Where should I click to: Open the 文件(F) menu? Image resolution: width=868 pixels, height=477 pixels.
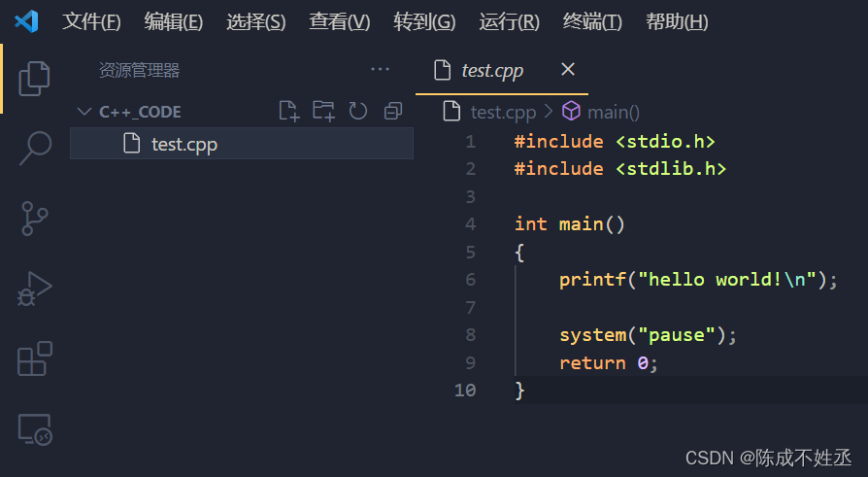click(x=91, y=21)
